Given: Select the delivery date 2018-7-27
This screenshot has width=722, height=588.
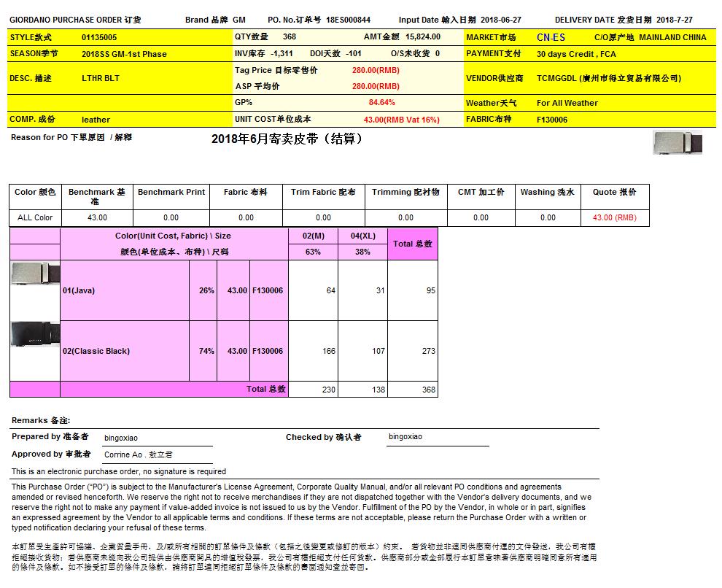Looking at the screenshot, I should pyautogui.click(x=674, y=20).
